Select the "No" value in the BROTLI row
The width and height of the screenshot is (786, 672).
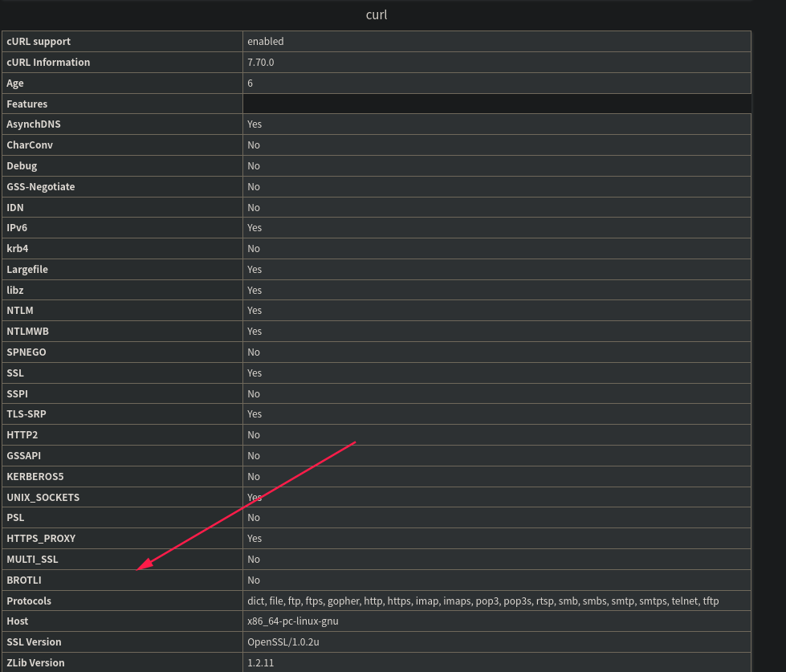point(254,580)
